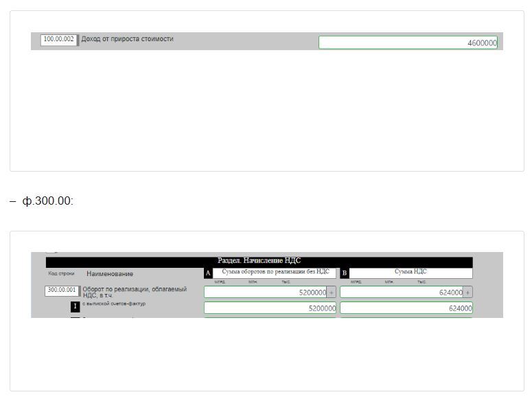532x399 pixels.
Task: Select the 300.00.001 column B VAT field
Action: click(x=402, y=293)
